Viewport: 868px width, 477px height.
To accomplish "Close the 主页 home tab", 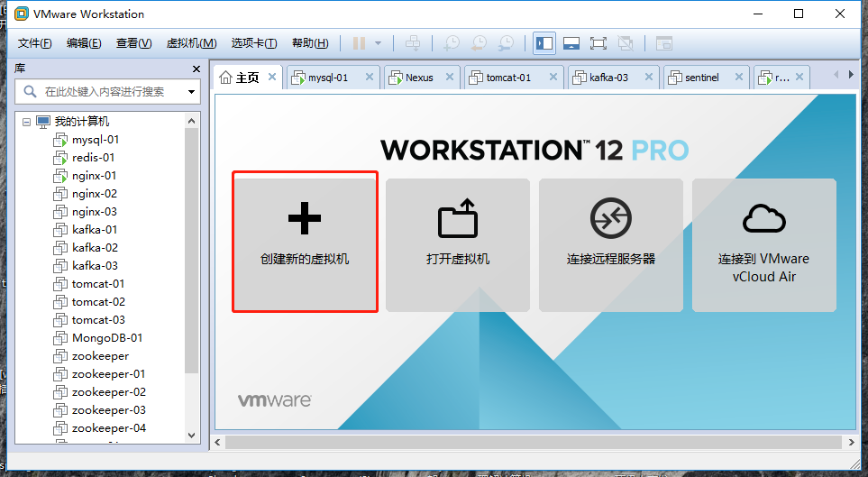I will (x=272, y=77).
